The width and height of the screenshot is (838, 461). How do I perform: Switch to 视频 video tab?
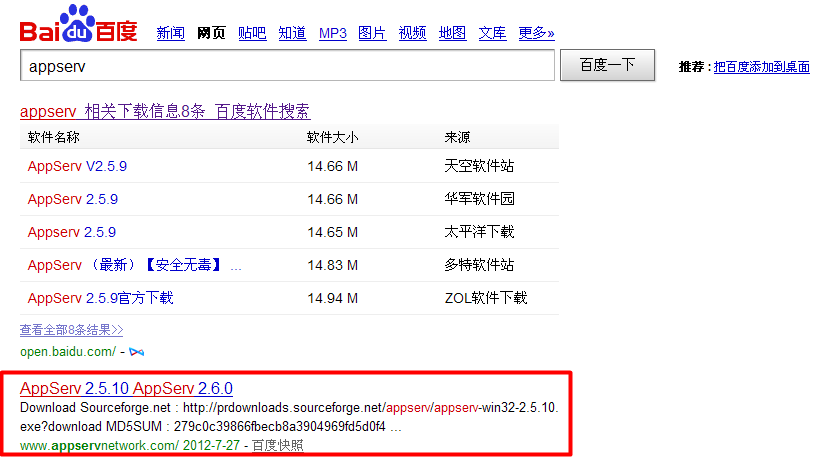(x=413, y=33)
